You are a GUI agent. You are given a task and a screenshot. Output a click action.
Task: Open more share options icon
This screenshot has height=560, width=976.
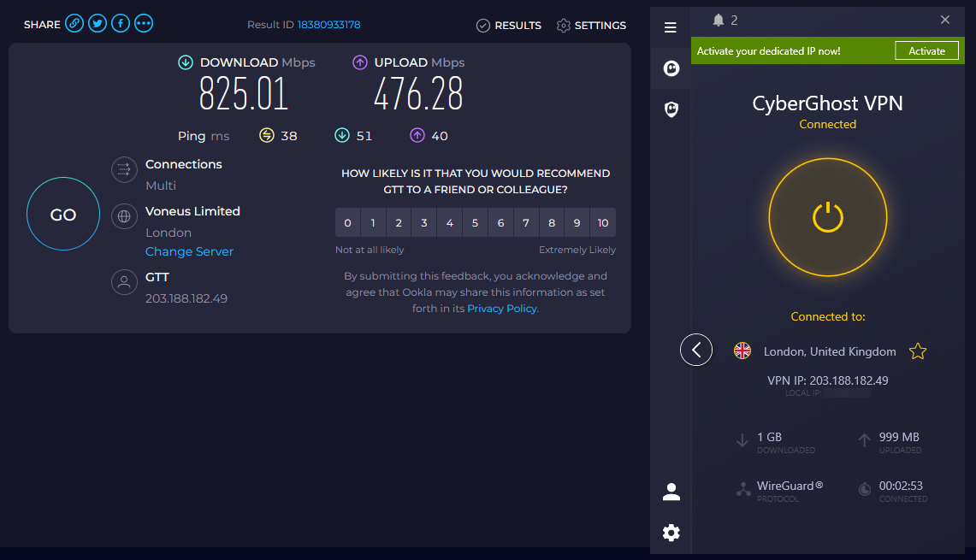143,24
